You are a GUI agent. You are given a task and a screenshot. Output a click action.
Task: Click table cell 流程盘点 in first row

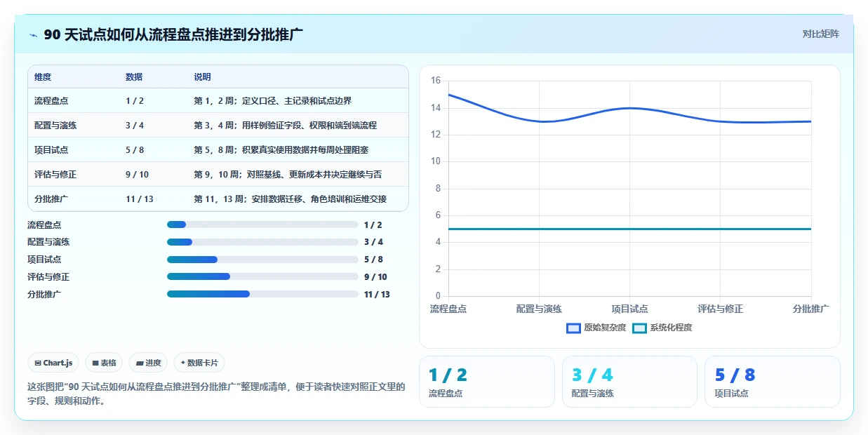[51, 101]
